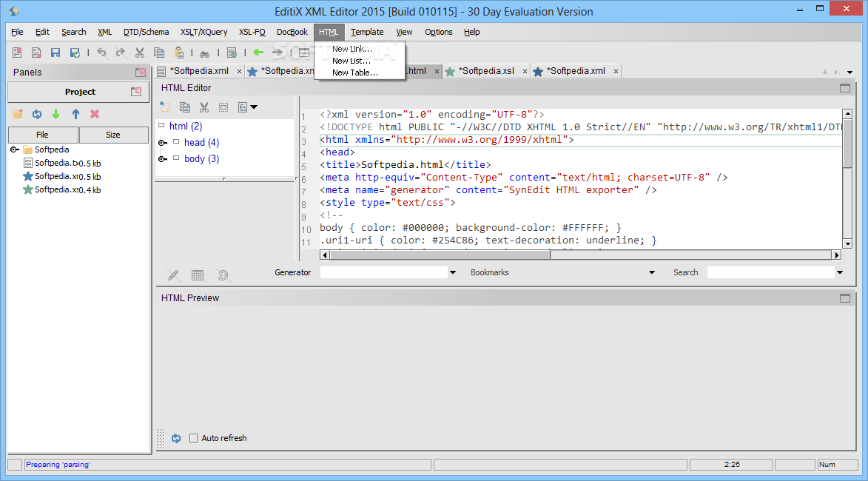The image size is (868, 481).
Task: Maximize the HTML Editor panel
Action: [x=845, y=88]
